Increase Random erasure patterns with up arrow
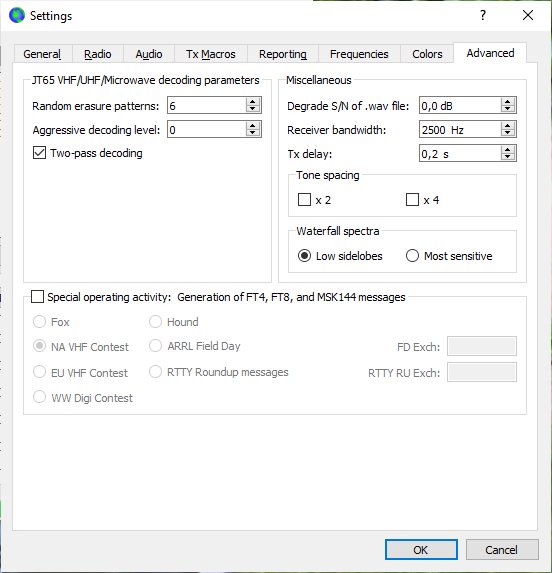 pos(252,102)
